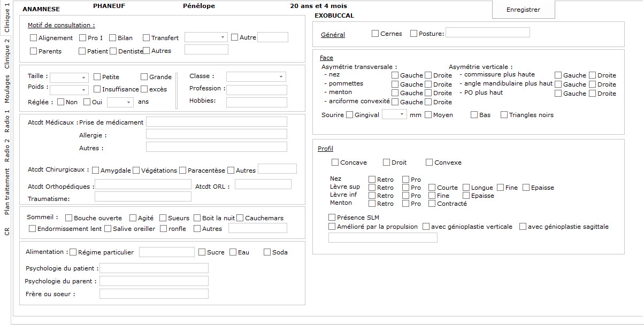Check Bouche ouverte under Sommeil
Screen dimensions: 644x325
(x=68, y=218)
